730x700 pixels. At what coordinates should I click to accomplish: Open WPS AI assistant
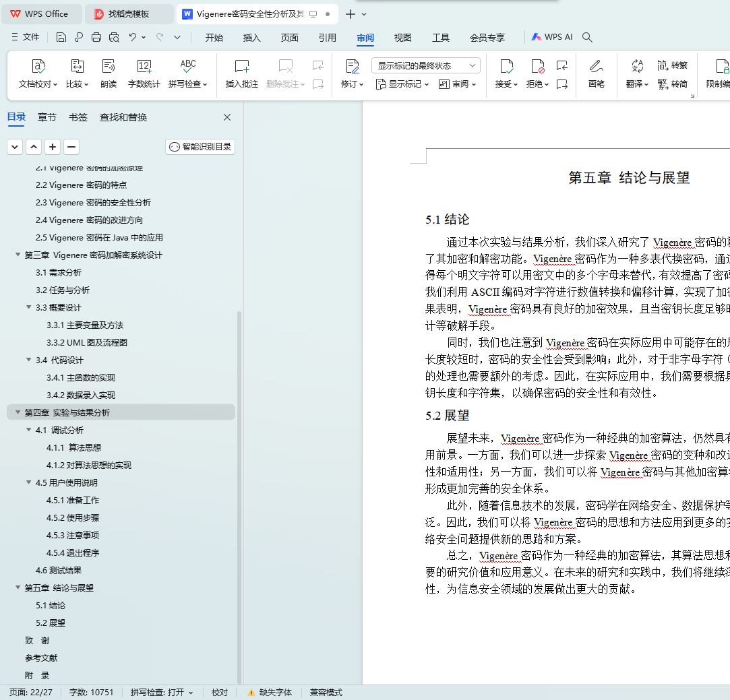552,37
